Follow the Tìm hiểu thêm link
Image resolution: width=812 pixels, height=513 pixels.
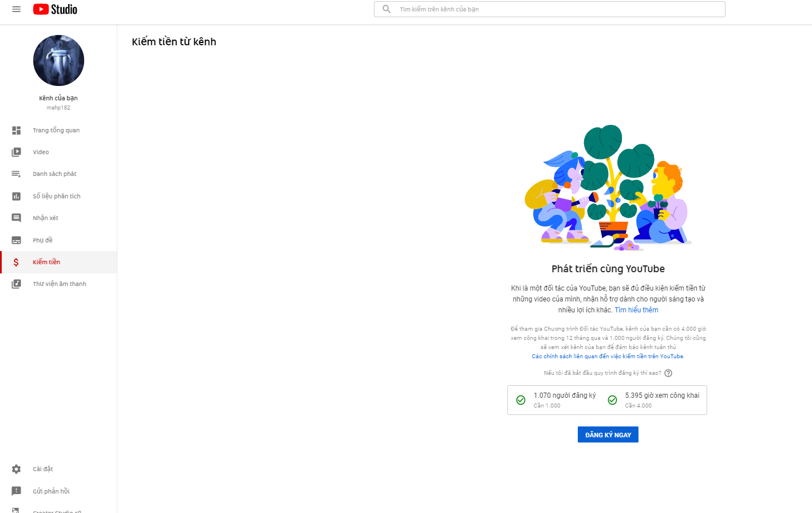click(636, 310)
